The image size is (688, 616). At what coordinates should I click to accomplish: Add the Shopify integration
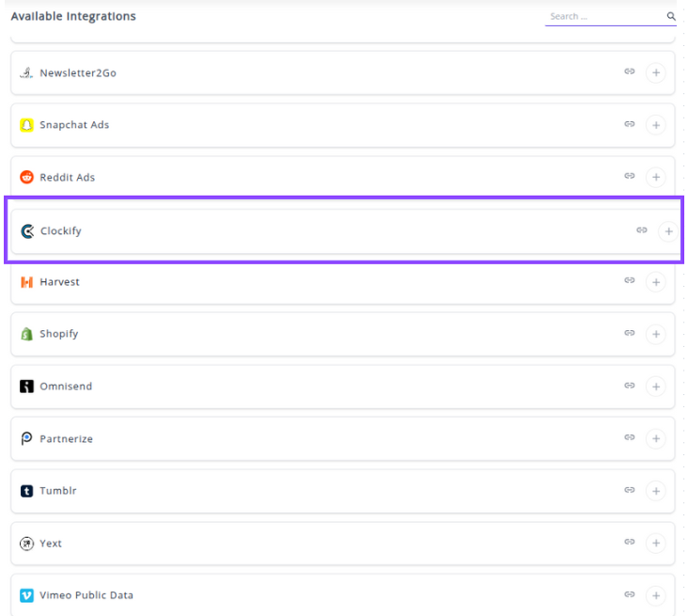click(x=655, y=334)
